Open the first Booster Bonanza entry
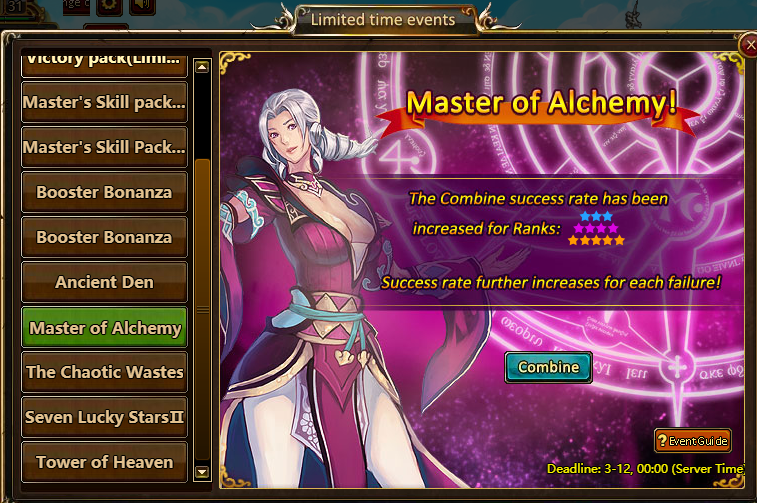The width and height of the screenshot is (757, 503). pyautogui.click(x=104, y=192)
